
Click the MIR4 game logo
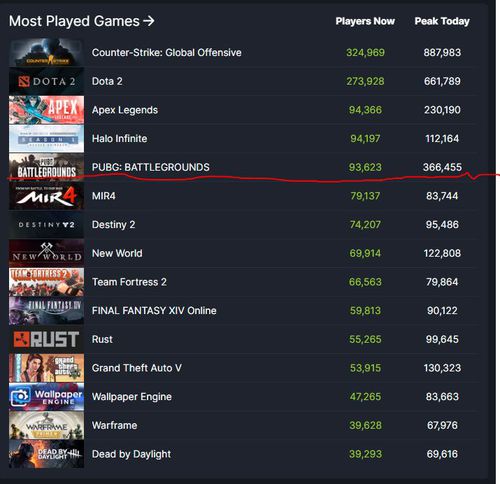click(x=46, y=196)
